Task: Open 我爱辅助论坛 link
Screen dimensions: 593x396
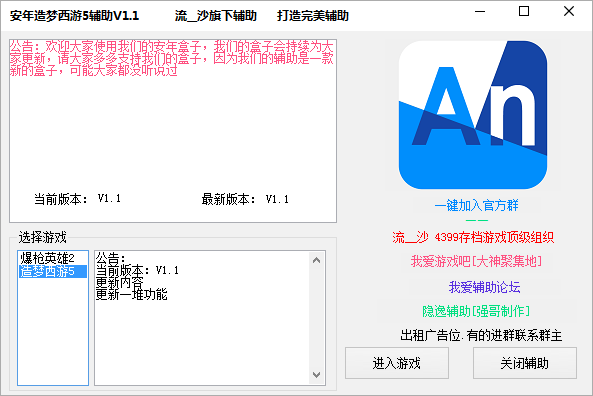Action: point(484,287)
